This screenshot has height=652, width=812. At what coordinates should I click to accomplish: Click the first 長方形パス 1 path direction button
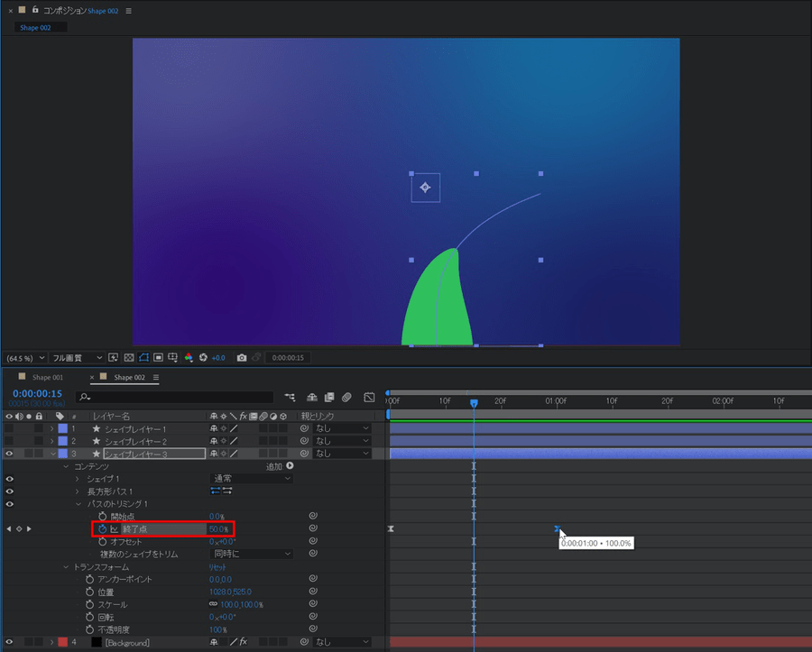[x=216, y=491]
